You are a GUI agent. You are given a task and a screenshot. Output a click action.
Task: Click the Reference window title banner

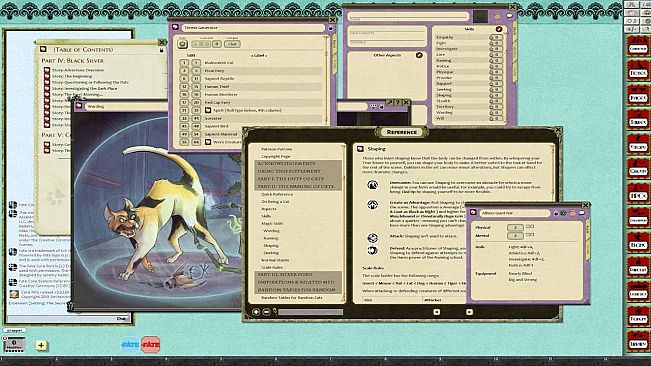[401, 132]
